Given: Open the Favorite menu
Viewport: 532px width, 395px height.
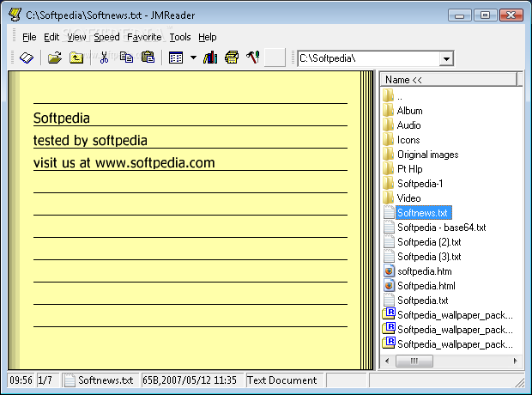Looking at the screenshot, I should [x=144, y=37].
